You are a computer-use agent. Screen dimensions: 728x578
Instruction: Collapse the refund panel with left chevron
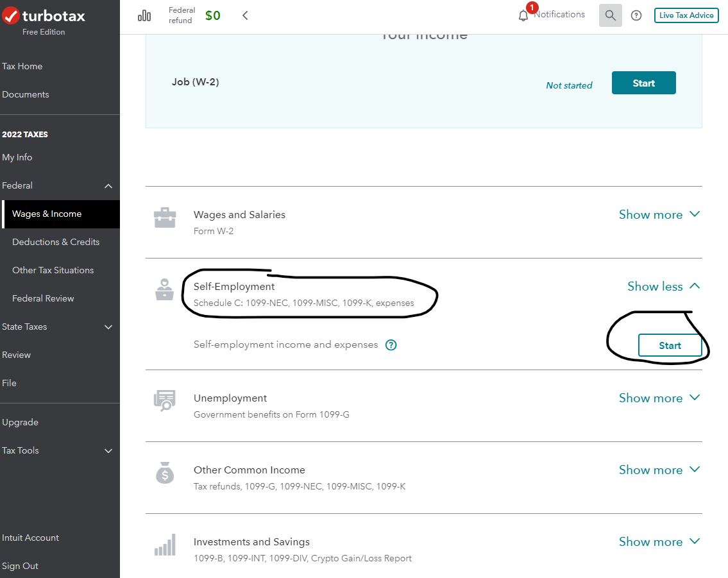[245, 15]
